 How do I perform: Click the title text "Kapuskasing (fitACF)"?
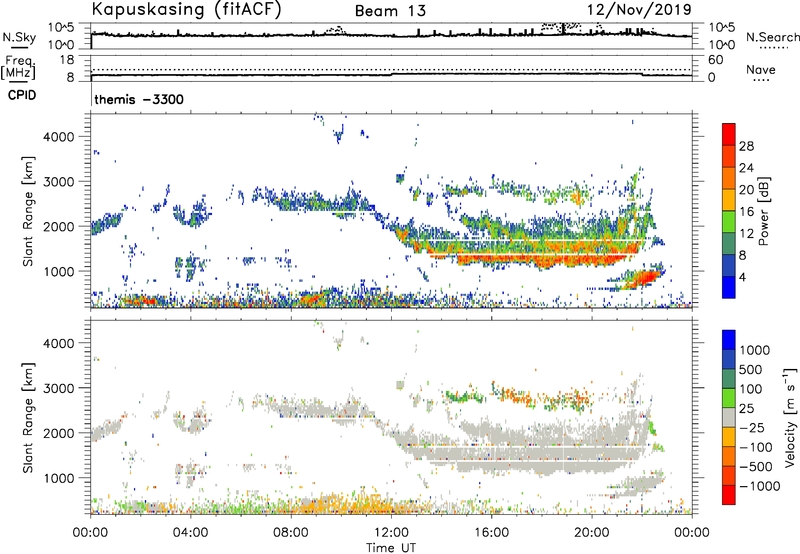(186, 10)
